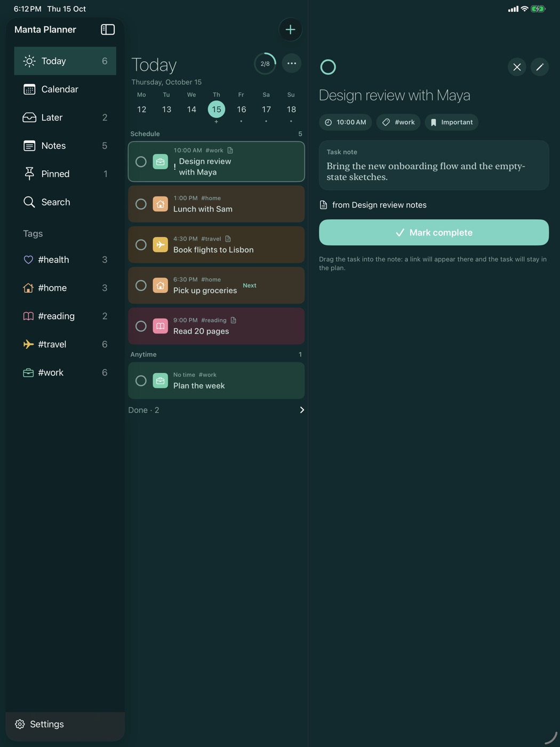Open the three-dot more options menu
Screen dimensions: 560x747
tap(291, 63)
